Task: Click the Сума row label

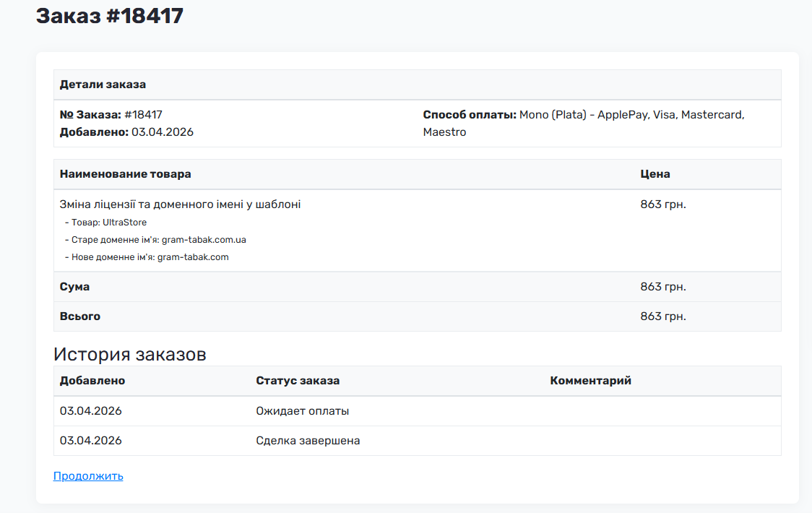Action: tap(74, 287)
